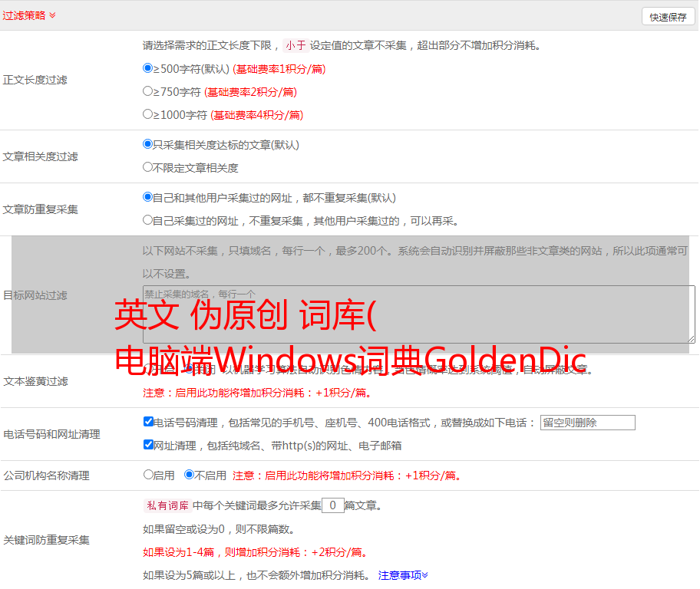The height and width of the screenshot is (589, 700).
Task: Click the red 如果设为1-4篇 note
Action: (x=256, y=552)
